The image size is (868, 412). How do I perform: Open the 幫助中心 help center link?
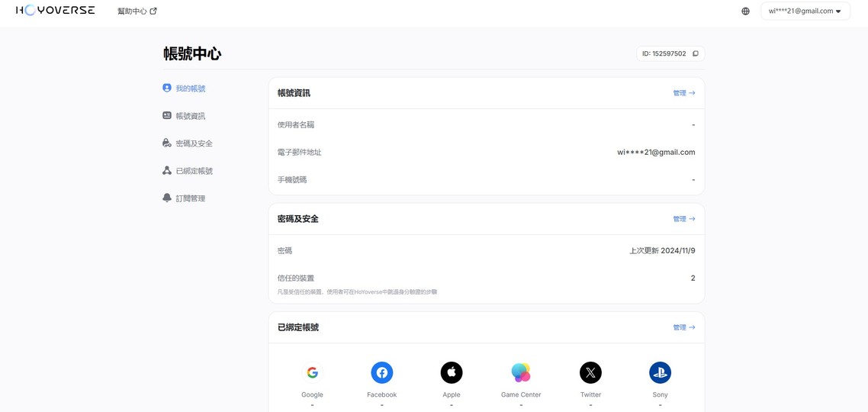tap(137, 11)
